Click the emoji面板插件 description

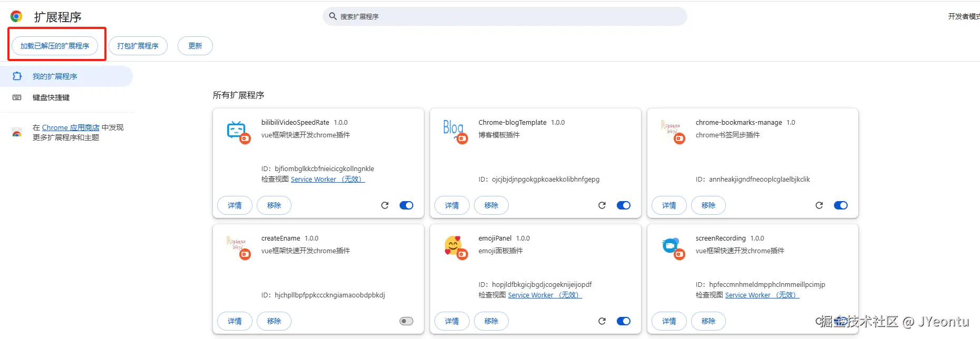click(x=501, y=251)
